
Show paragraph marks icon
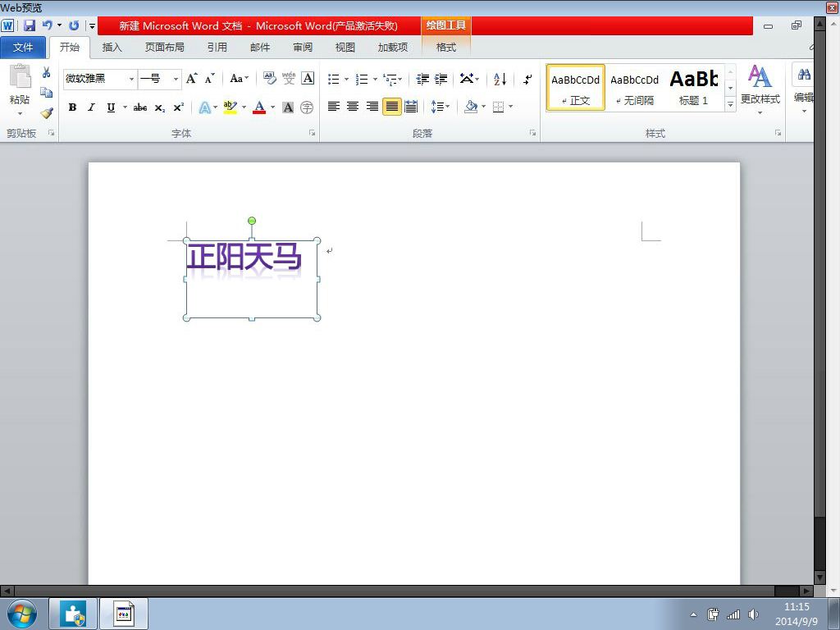tap(527, 80)
